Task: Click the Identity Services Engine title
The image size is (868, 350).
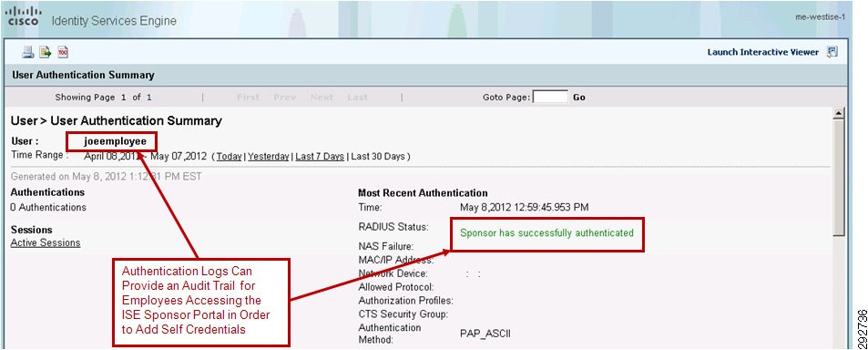Action: tap(114, 21)
